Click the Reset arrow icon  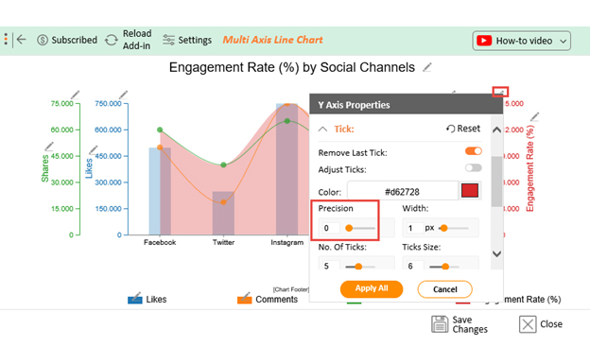450,129
